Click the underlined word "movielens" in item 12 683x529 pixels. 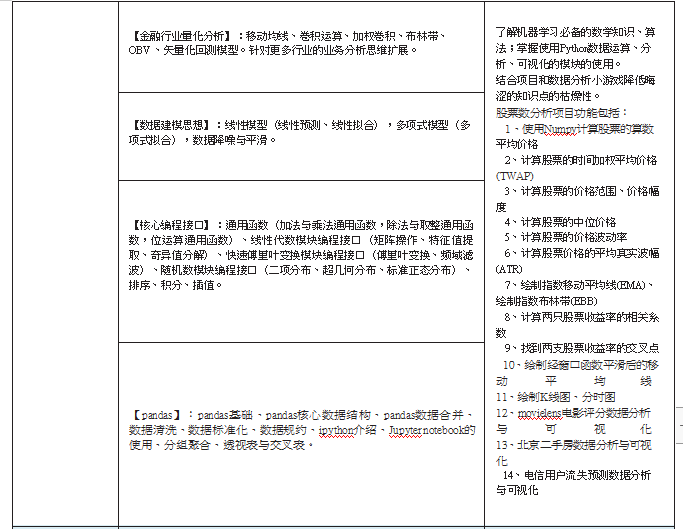pyautogui.click(x=546, y=412)
